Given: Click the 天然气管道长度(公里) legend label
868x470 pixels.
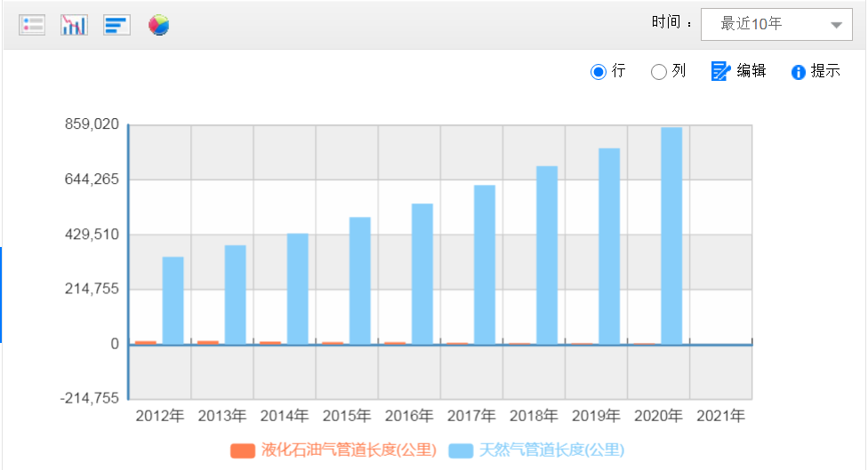Looking at the screenshot, I should (x=551, y=450).
